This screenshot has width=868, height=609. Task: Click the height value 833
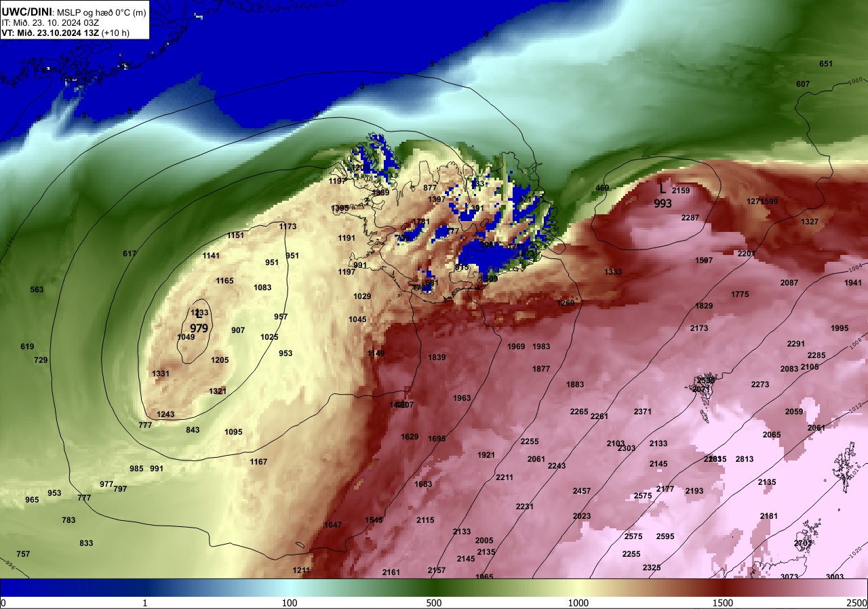(x=86, y=543)
